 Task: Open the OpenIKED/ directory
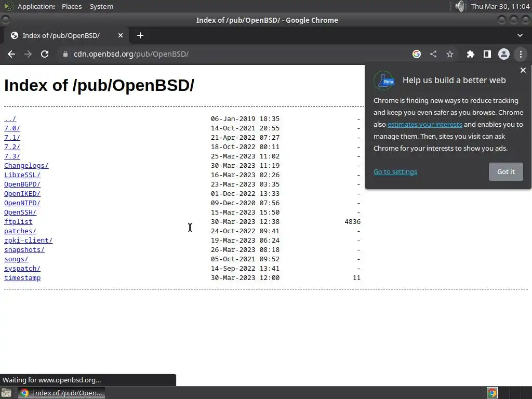click(x=22, y=194)
